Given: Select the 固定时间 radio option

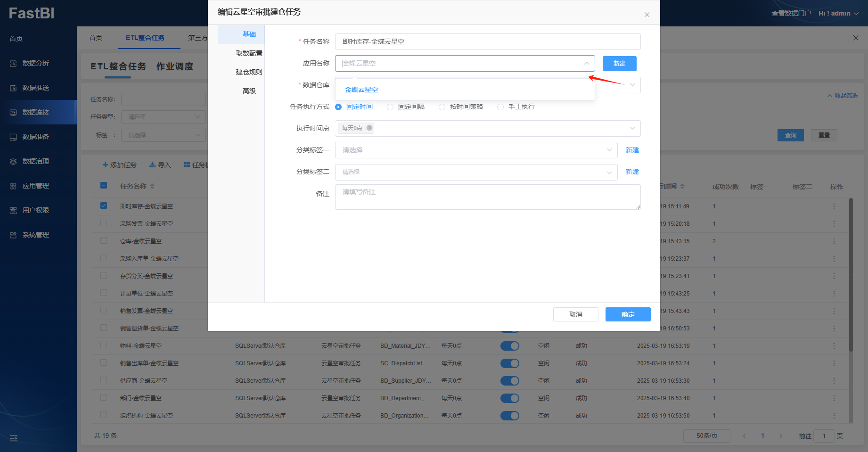Looking at the screenshot, I should pyautogui.click(x=338, y=107).
